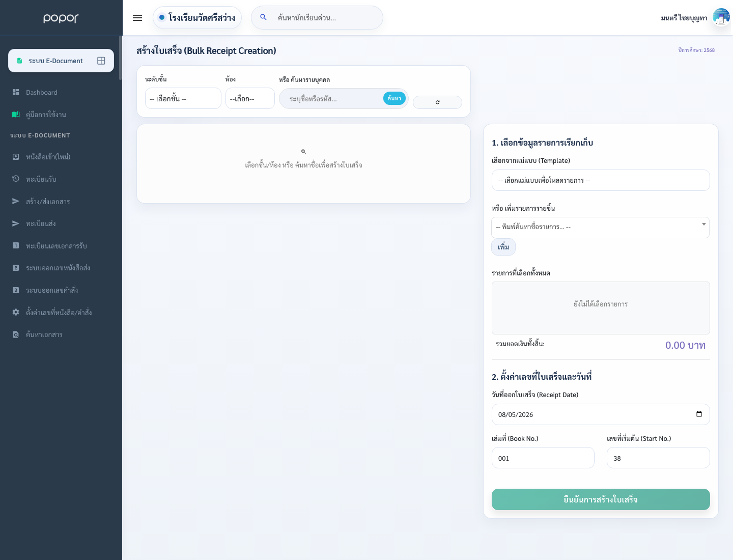Open the Template เลือกแม่แบบ dropdown
Image resolution: width=733 pixels, height=560 pixels.
coord(601,180)
